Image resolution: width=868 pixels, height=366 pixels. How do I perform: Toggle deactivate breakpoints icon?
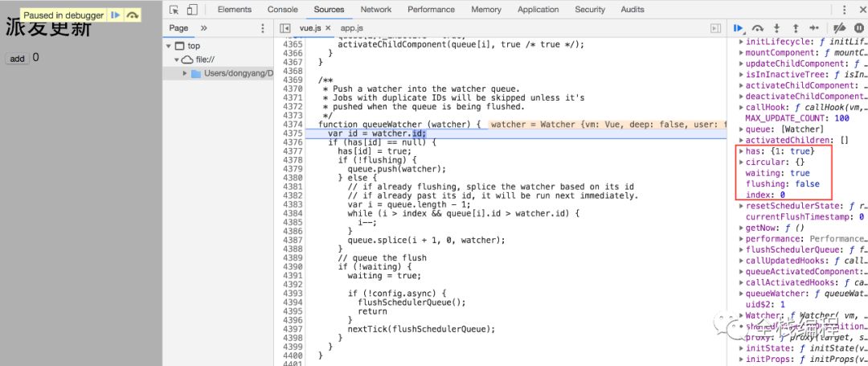click(840, 28)
